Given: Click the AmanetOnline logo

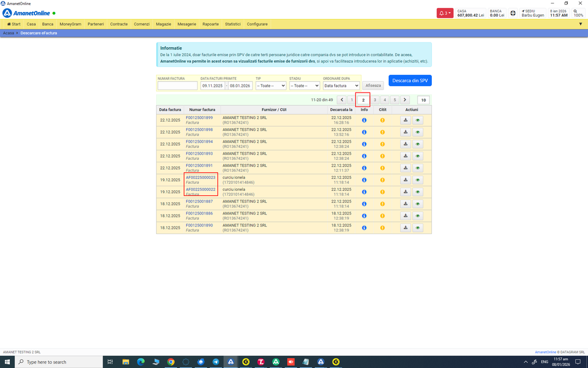Looking at the screenshot, I should 26,13.
